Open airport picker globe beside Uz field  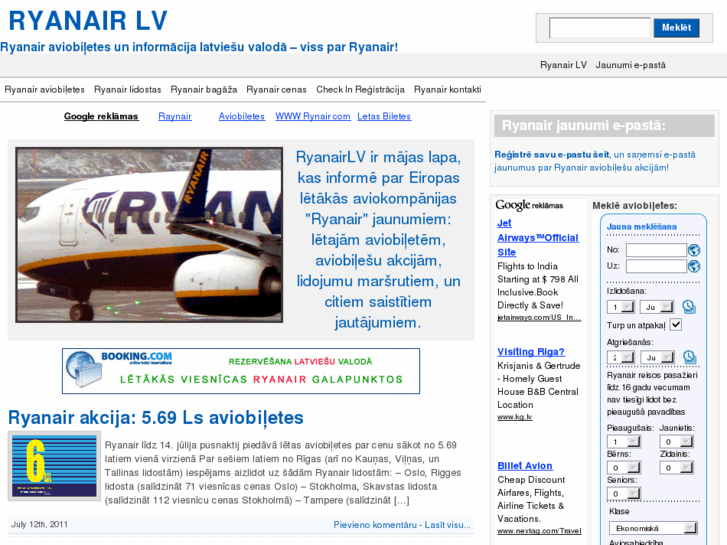(x=694, y=266)
